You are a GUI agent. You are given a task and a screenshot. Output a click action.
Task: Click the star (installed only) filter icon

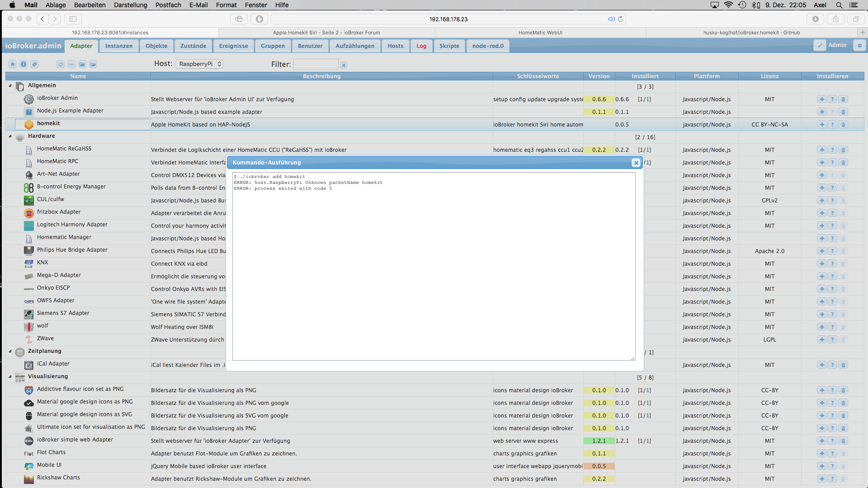coord(13,64)
